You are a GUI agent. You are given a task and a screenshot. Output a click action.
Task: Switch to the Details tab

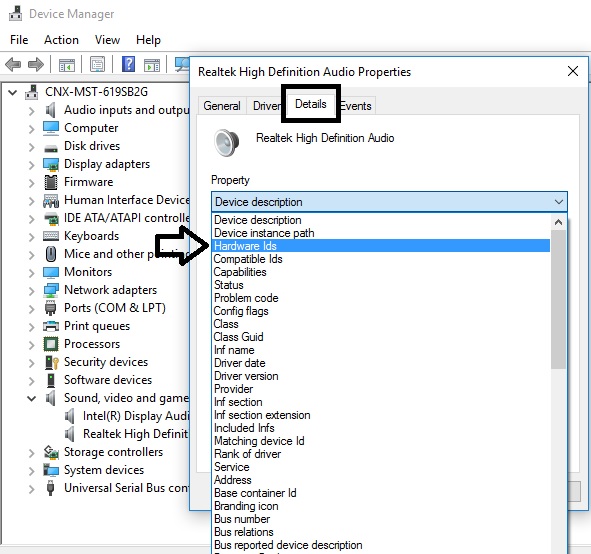pos(311,104)
